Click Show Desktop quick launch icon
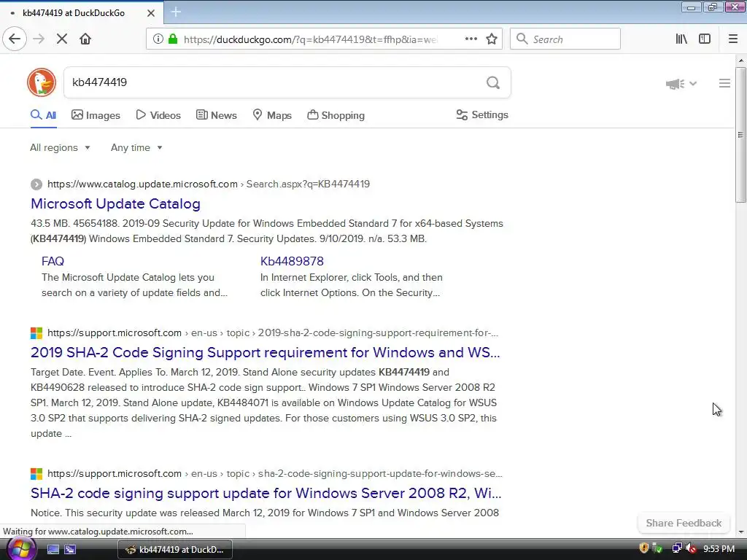Screen dimensions: 747x560 (53, 550)
